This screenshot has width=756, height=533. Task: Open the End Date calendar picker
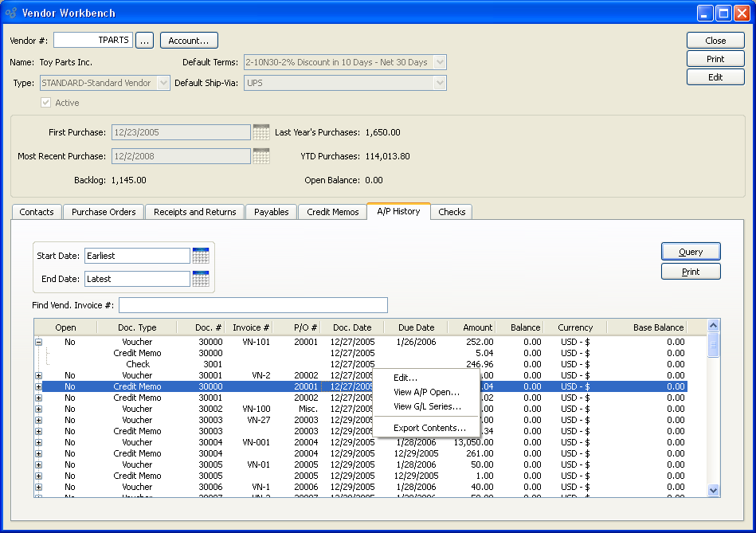201,279
